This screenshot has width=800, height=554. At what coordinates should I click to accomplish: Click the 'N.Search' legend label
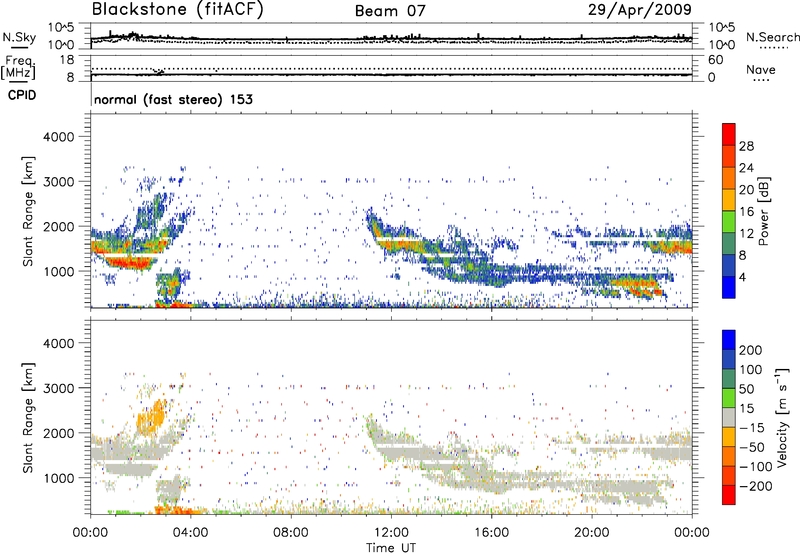[x=772, y=37]
